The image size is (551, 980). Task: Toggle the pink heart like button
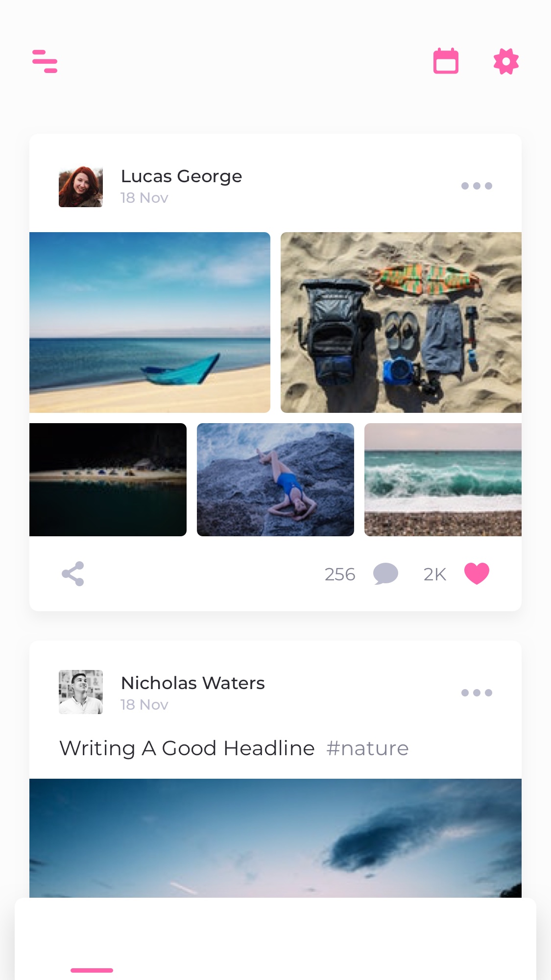coord(477,574)
